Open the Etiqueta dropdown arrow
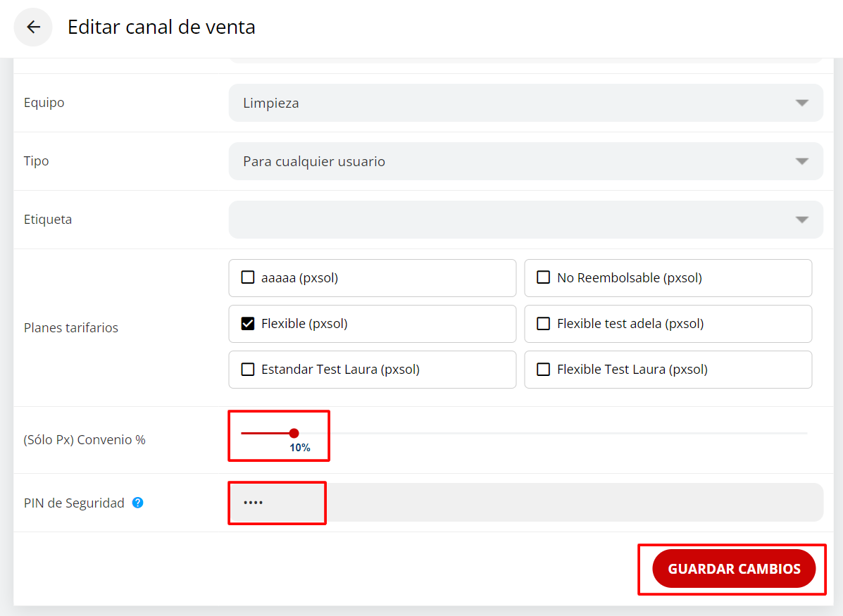The height and width of the screenshot is (616, 843). (801, 220)
